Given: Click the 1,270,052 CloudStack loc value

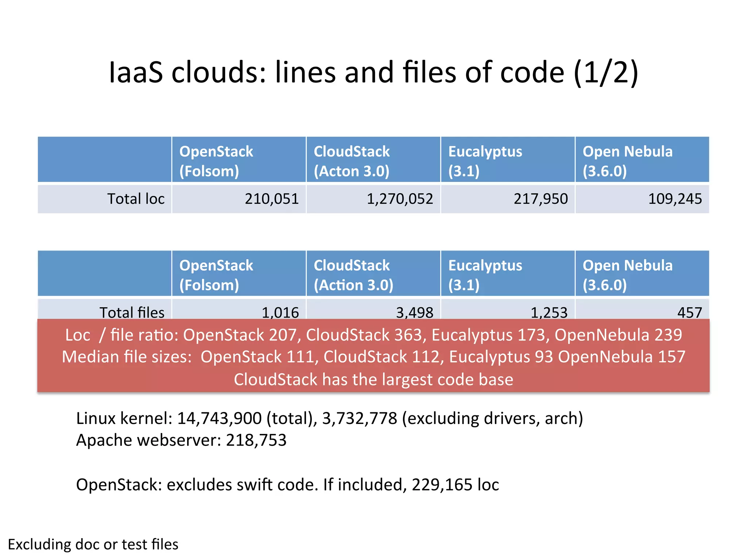Looking at the screenshot, I should (400, 199).
